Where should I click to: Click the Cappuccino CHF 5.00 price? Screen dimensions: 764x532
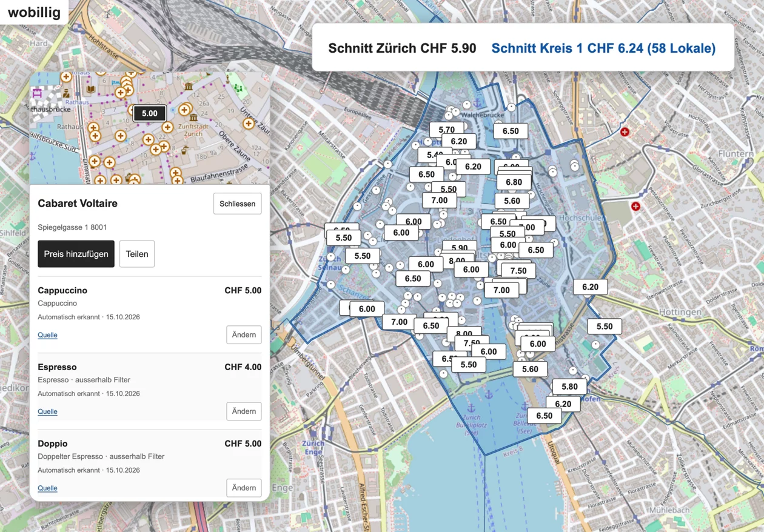pos(243,290)
